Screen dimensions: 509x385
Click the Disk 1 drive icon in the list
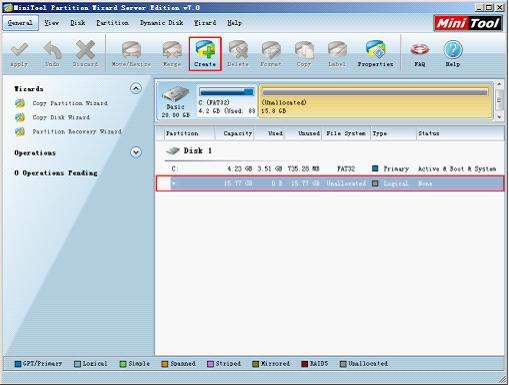click(x=173, y=151)
